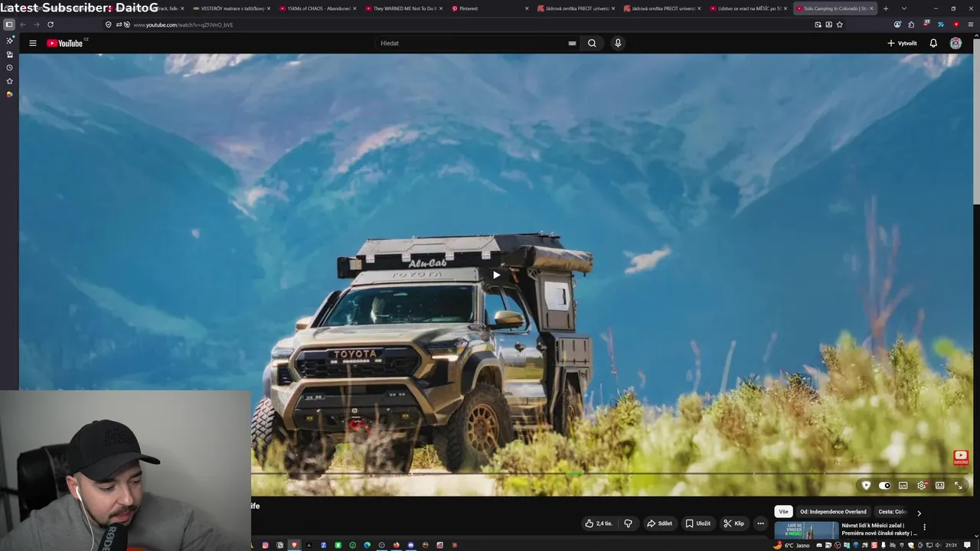
Task: Open the YouTube hamburger guide menu
Action: pos(33,43)
